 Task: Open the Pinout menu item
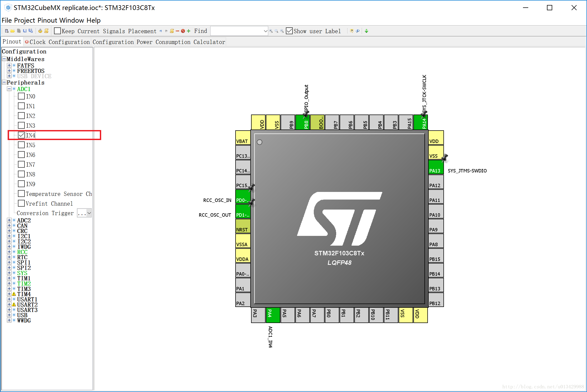click(47, 20)
